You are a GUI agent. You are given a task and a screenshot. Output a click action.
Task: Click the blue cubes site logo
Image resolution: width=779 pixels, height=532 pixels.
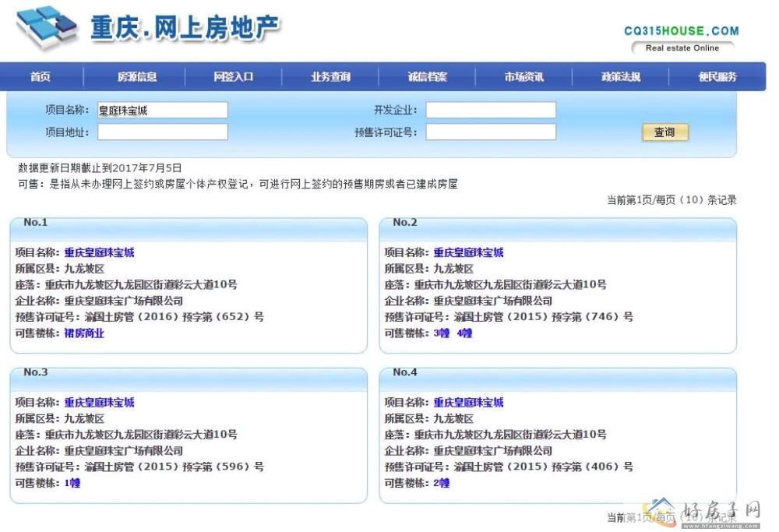[x=47, y=28]
